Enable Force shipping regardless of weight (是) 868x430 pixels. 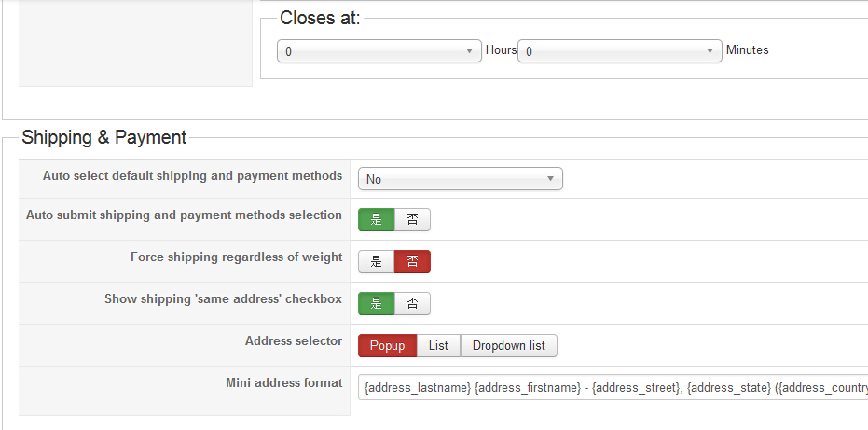(x=377, y=262)
